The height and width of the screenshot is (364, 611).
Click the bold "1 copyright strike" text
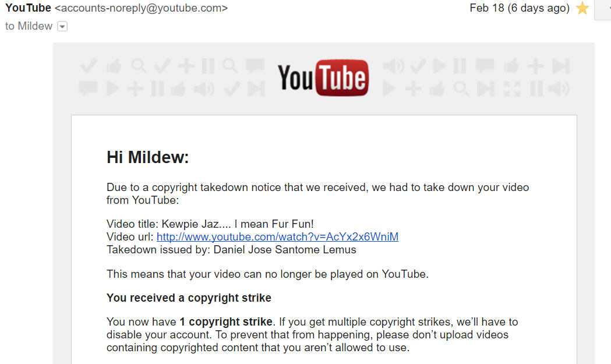[x=226, y=321]
